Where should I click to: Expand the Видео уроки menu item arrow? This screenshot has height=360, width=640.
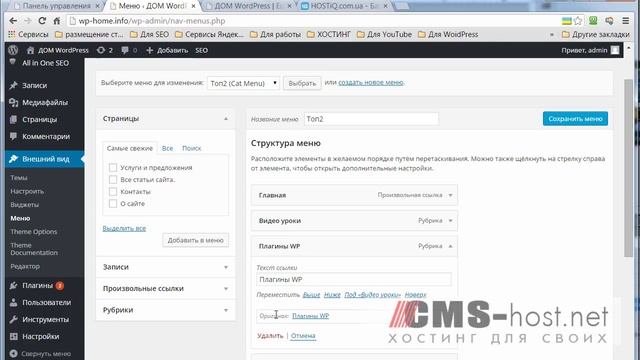[450, 221]
